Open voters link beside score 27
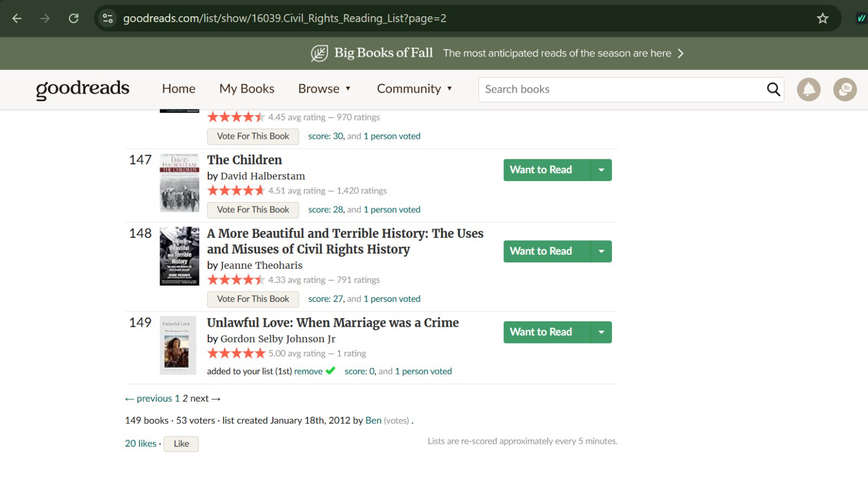868x484 pixels. [x=392, y=299]
